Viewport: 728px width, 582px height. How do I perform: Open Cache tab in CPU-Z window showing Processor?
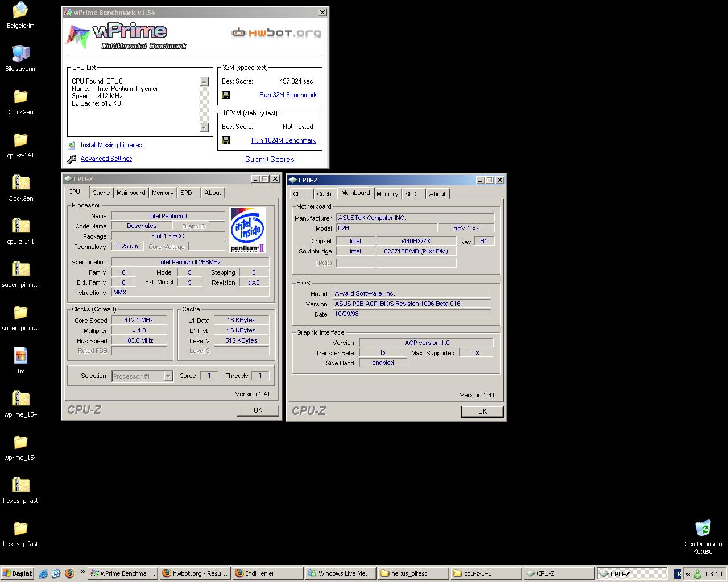tap(101, 193)
